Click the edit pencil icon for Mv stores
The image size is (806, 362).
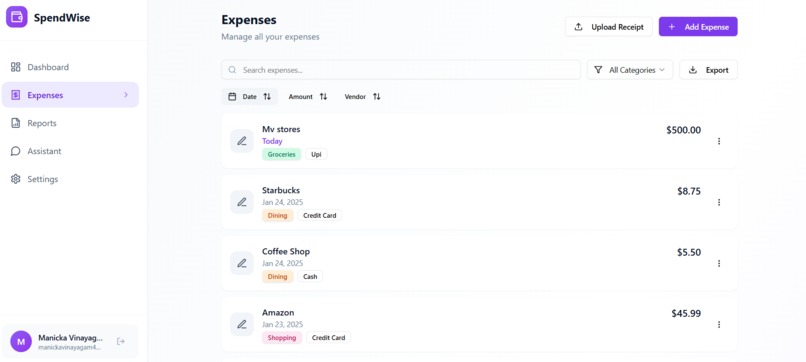[x=242, y=141]
